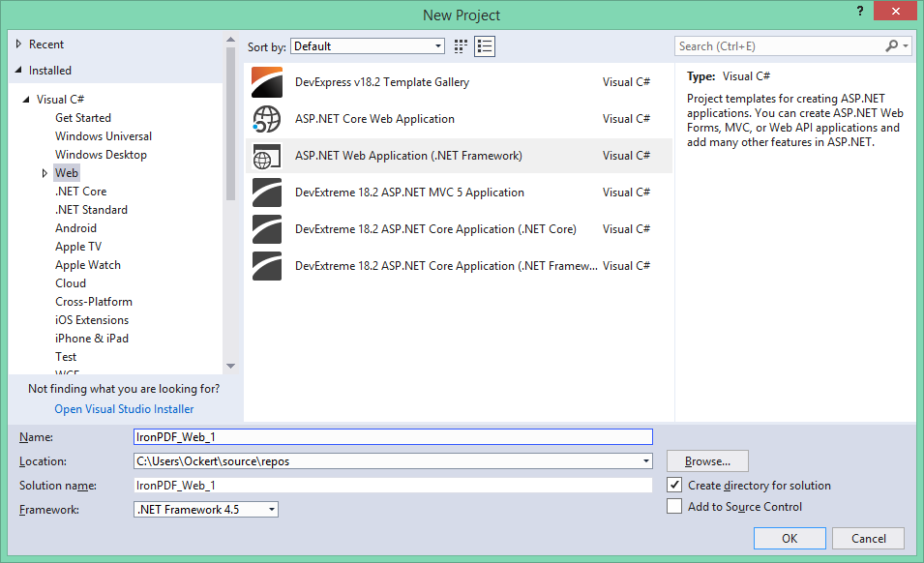Click the ASP.NET Web Application (.NET Framework) icon

coord(267,156)
